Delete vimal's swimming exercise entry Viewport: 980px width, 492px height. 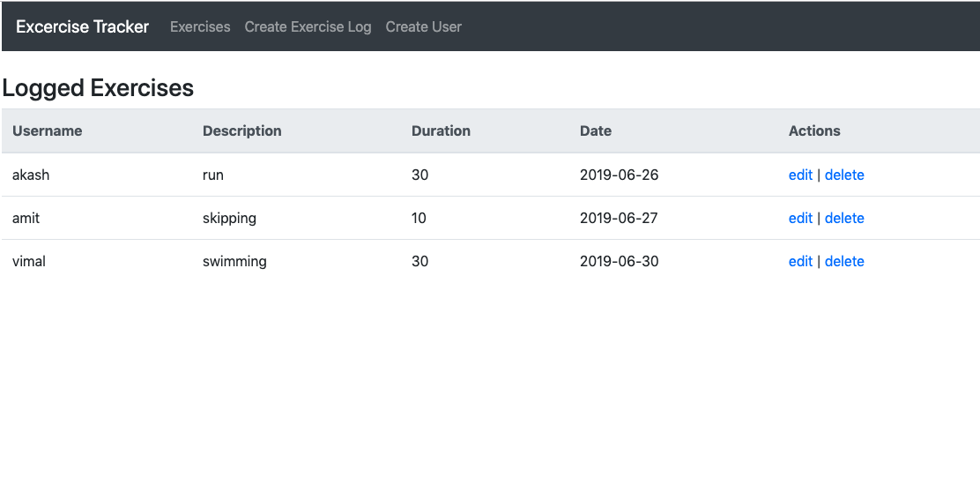coord(844,261)
